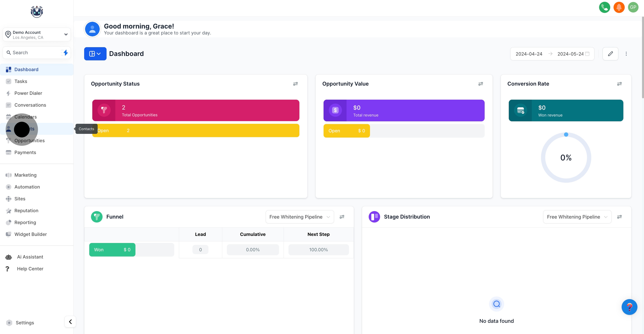This screenshot has height=334, width=644.
Task: Collapse the sidebar with the left chevron
Action: click(x=70, y=322)
